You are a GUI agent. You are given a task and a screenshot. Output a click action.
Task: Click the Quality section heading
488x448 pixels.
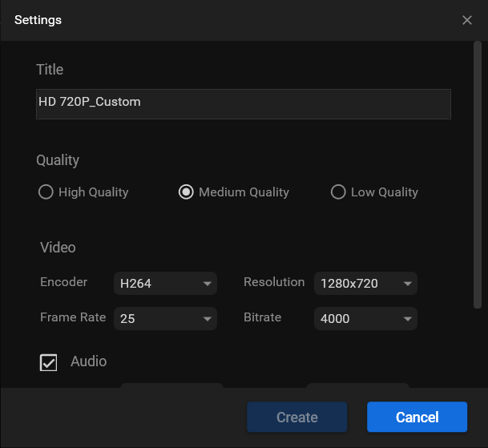[58, 160]
